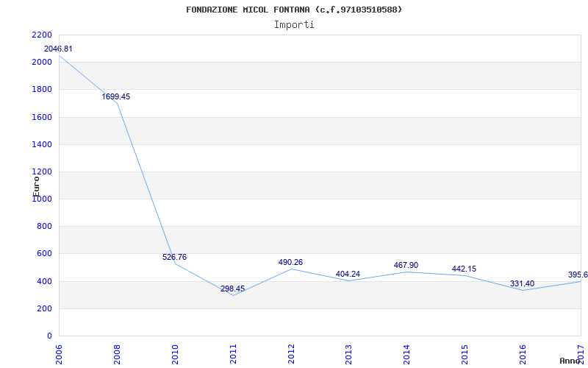The height and width of the screenshot is (368, 588).
Task: Click the y-axis value 0
Action: click(x=49, y=336)
